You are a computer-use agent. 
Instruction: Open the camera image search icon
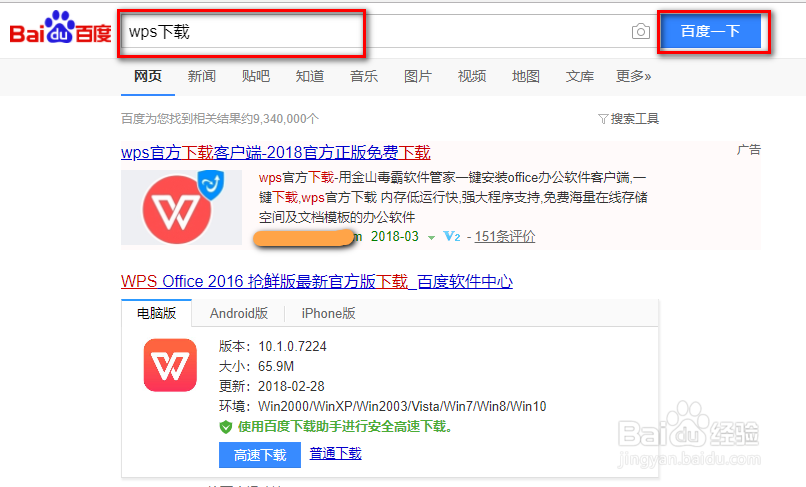coord(640,31)
